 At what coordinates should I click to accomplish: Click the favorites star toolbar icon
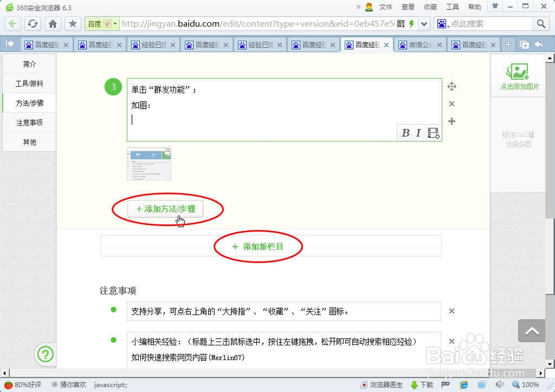coord(73,24)
